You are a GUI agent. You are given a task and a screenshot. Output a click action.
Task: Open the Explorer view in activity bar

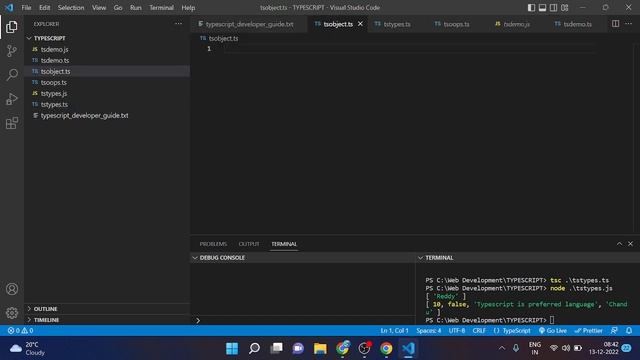click(12, 27)
